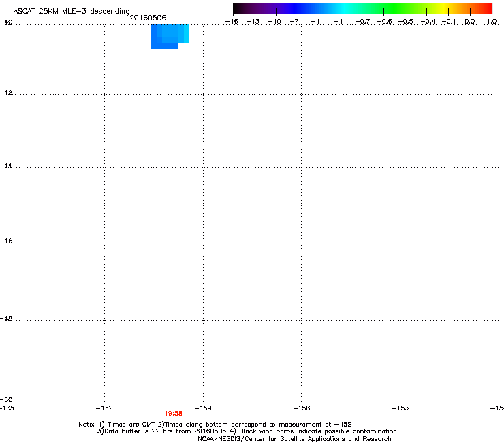The height and width of the screenshot is (443, 504).
Task: Click the green section of the color bar
Action: [394, 9]
